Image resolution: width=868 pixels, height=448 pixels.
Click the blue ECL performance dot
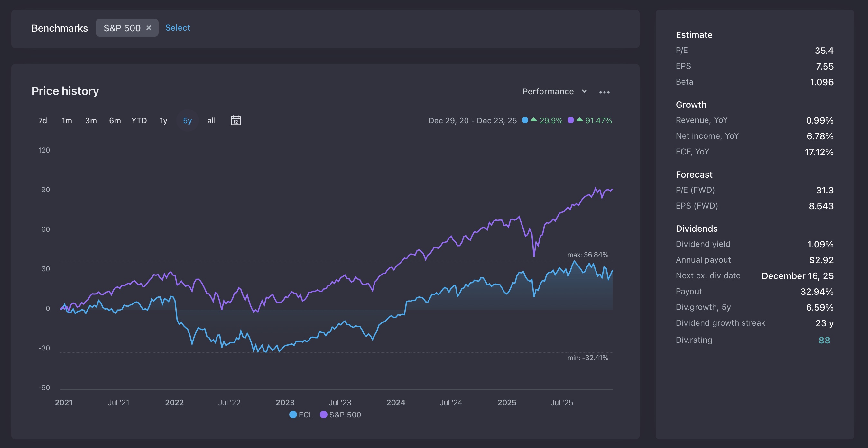tap(525, 120)
